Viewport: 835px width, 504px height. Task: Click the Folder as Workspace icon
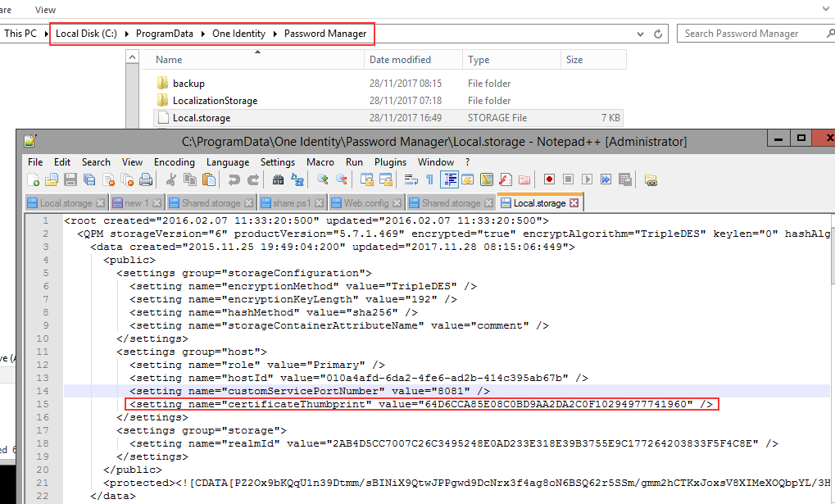tap(524, 179)
